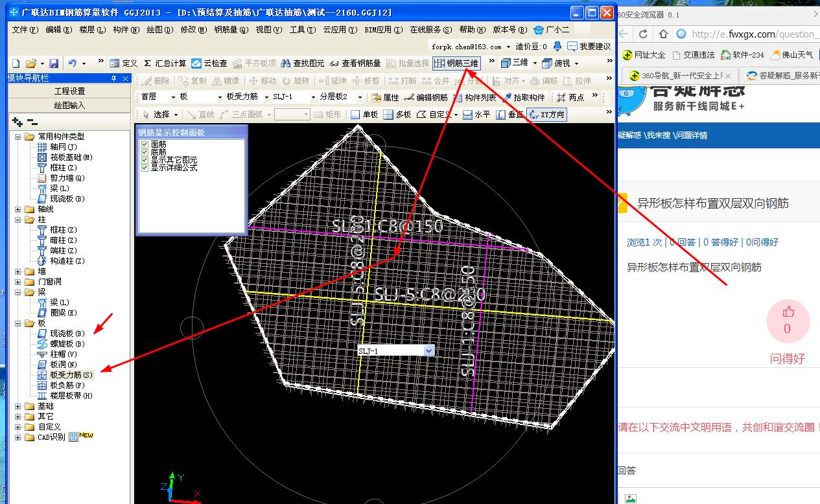The image size is (820, 504).
Task: Save the project with the floppy icon
Action: (54, 63)
